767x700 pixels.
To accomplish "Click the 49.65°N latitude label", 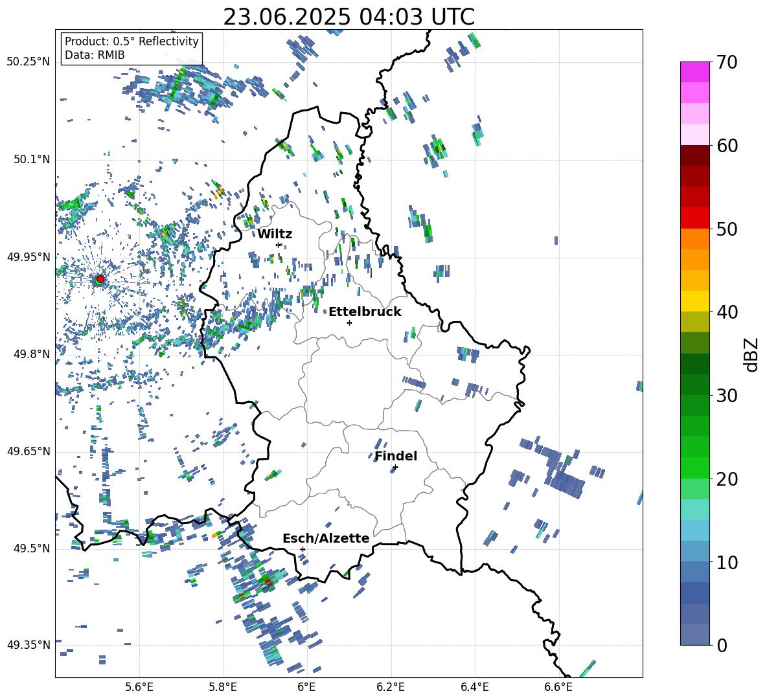I will click(x=29, y=451).
